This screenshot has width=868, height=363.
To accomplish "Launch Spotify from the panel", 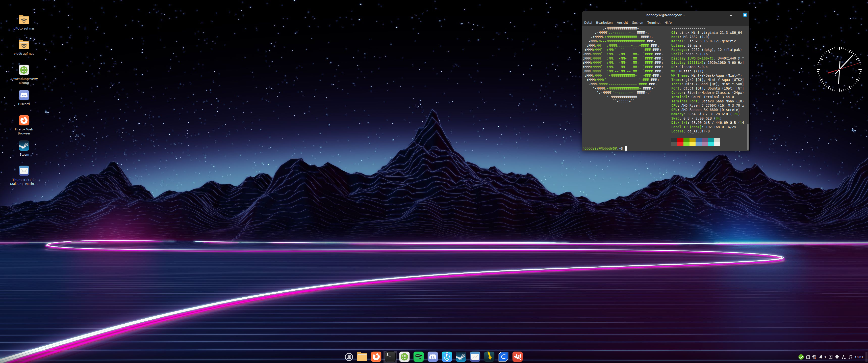I will pyautogui.click(x=419, y=357).
